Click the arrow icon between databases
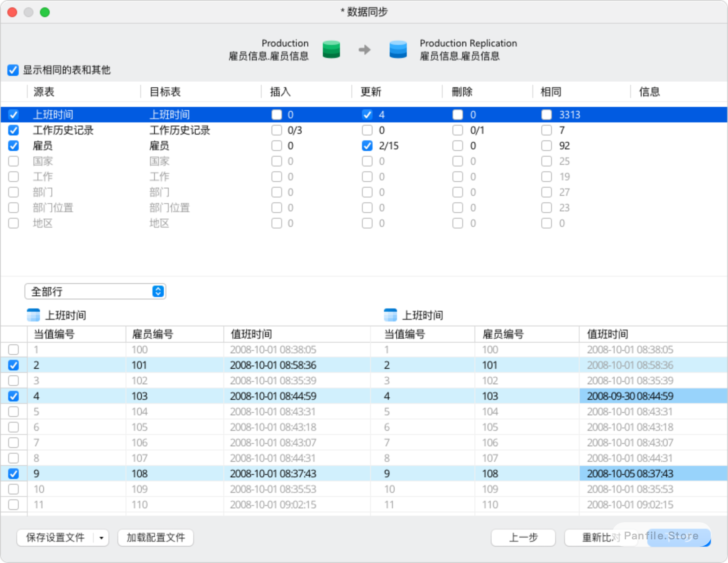Screen dimensions: 728x563 click(364, 50)
